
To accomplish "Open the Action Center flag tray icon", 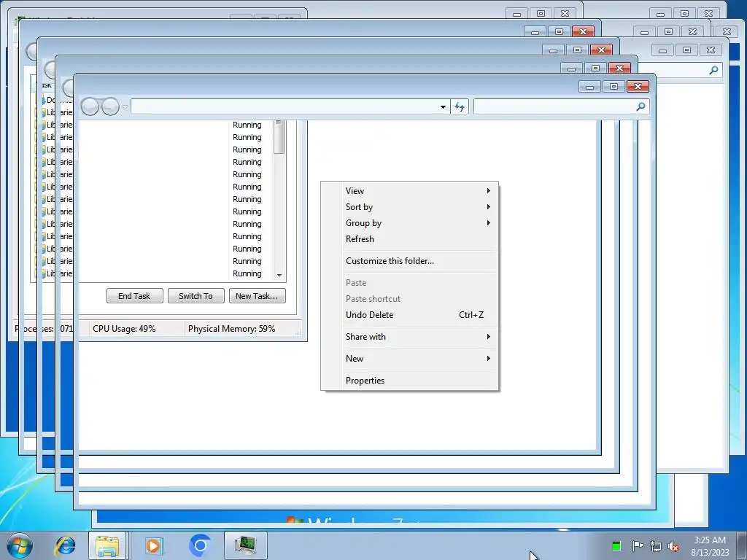I will coord(638,545).
